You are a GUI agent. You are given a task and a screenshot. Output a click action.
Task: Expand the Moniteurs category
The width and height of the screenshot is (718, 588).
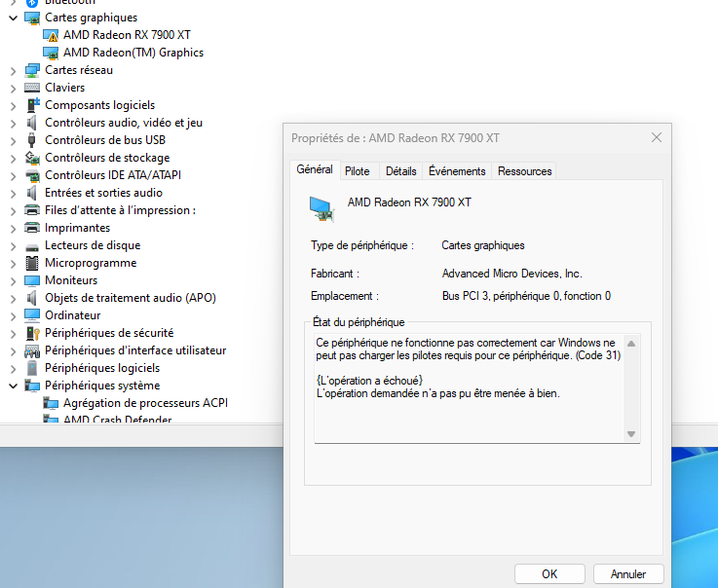click(14, 280)
